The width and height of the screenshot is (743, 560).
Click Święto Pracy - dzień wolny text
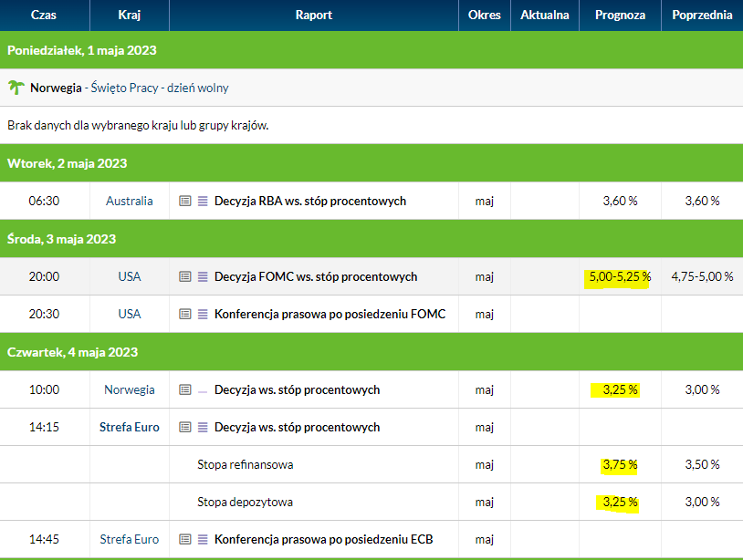(x=160, y=88)
